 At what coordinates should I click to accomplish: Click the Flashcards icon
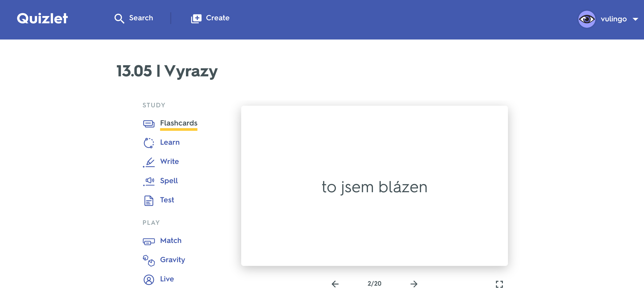tap(149, 124)
